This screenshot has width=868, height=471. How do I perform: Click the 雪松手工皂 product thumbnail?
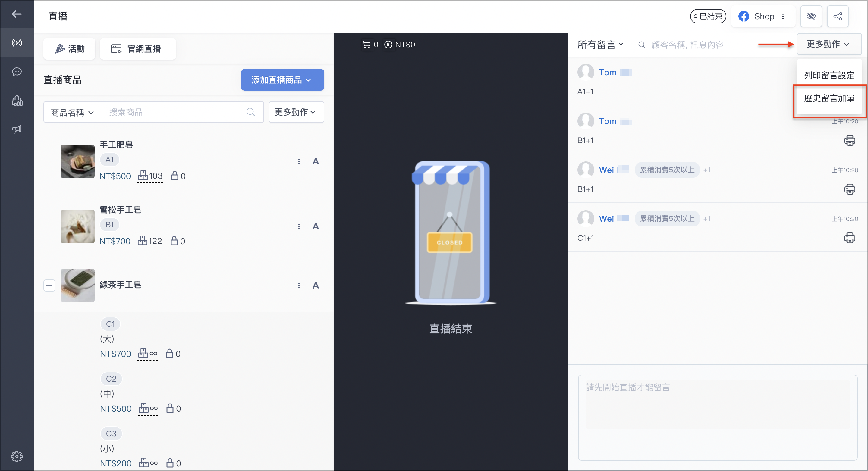77,226
